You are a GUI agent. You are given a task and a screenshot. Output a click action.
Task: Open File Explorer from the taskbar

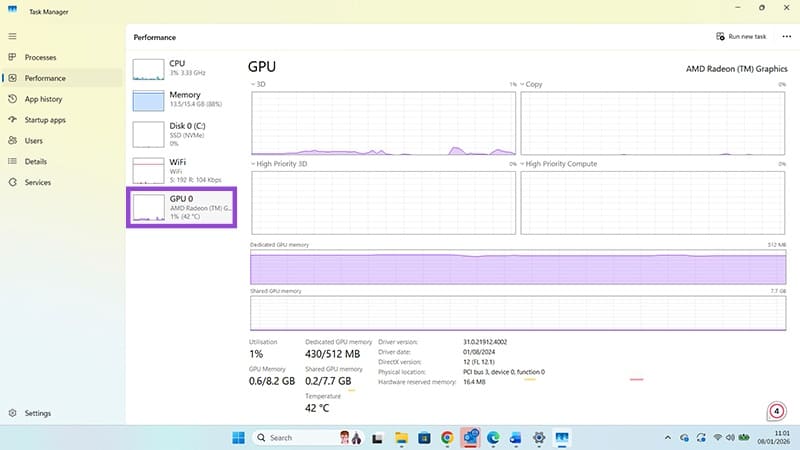402,438
